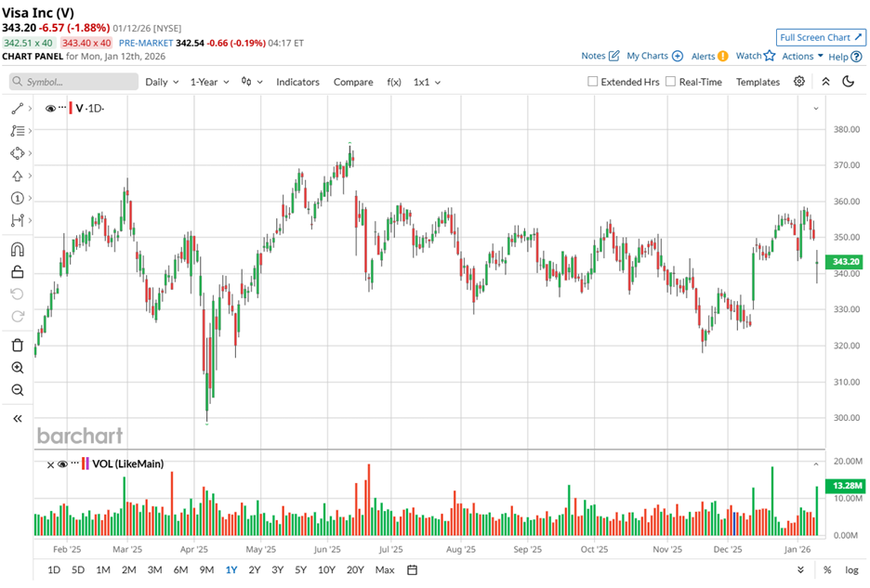Select the trend line drawing tool
This screenshot has height=588, width=870.
pos(18,109)
